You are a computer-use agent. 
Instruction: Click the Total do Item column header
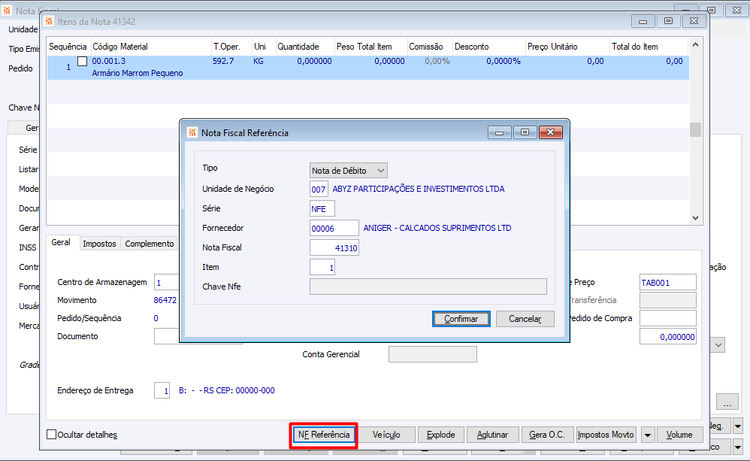click(x=649, y=46)
